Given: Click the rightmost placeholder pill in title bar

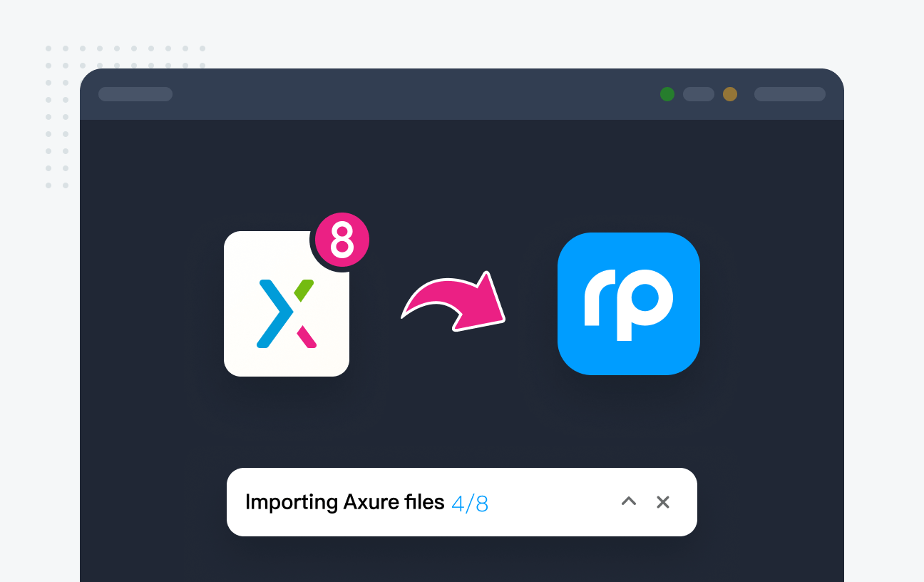Looking at the screenshot, I should coord(790,94).
